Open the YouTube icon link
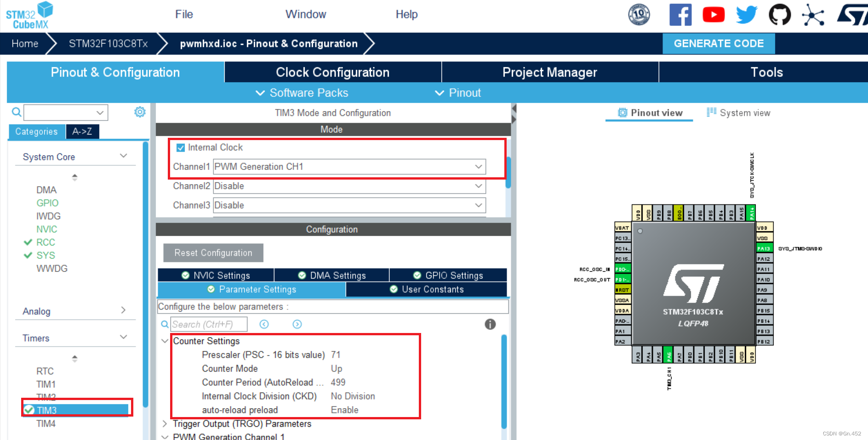868x440 pixels. (714, 15)
